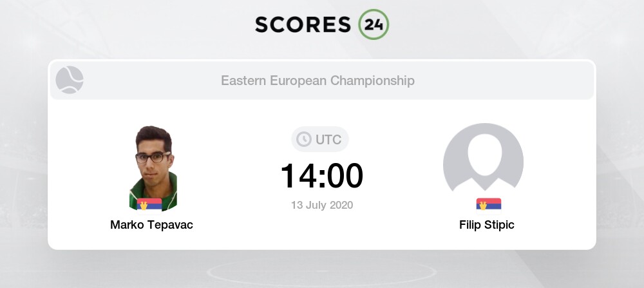
Task: Click the 13 July part of the date
Action: [307, 205]
